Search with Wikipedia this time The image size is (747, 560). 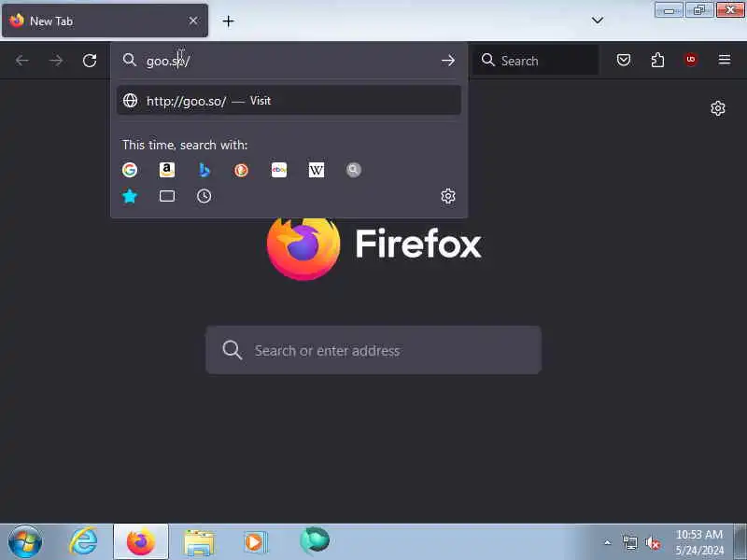click(317, 170)
